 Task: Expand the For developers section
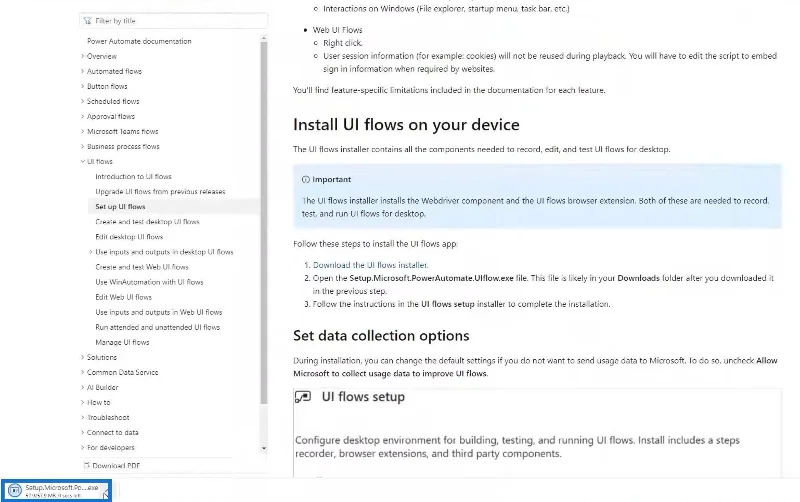tap(111, 447)
